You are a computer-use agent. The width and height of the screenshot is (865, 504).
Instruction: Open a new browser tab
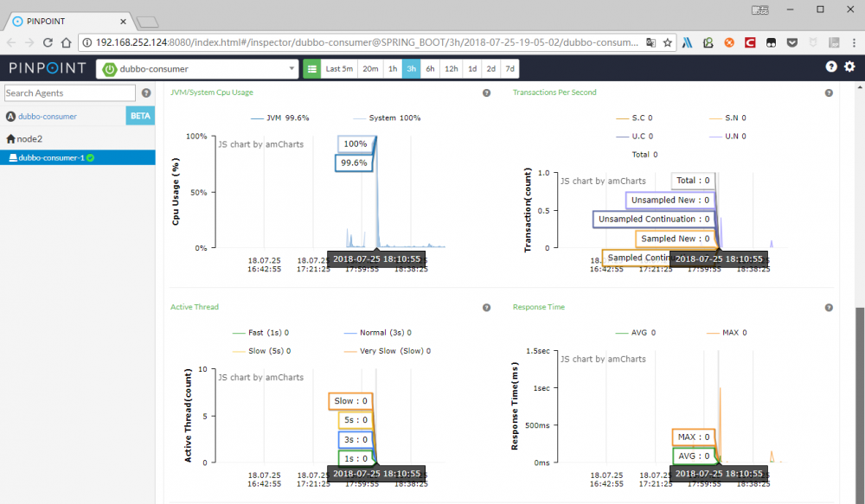coord(147,22)
